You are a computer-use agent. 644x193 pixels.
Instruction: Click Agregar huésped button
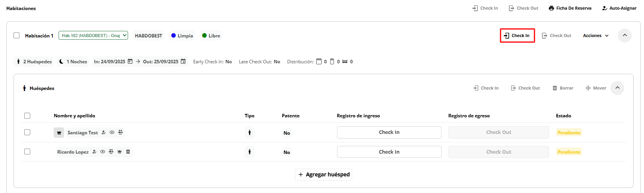324,174
